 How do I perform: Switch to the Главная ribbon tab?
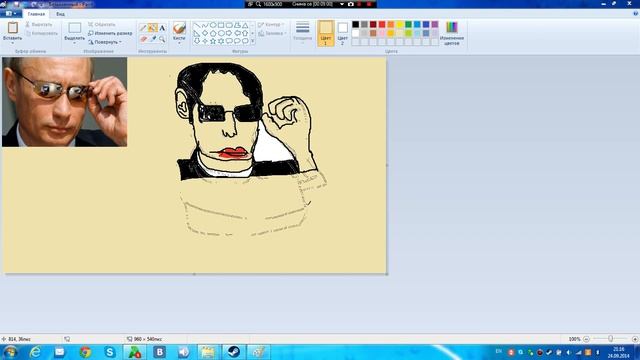coord(36,14)
